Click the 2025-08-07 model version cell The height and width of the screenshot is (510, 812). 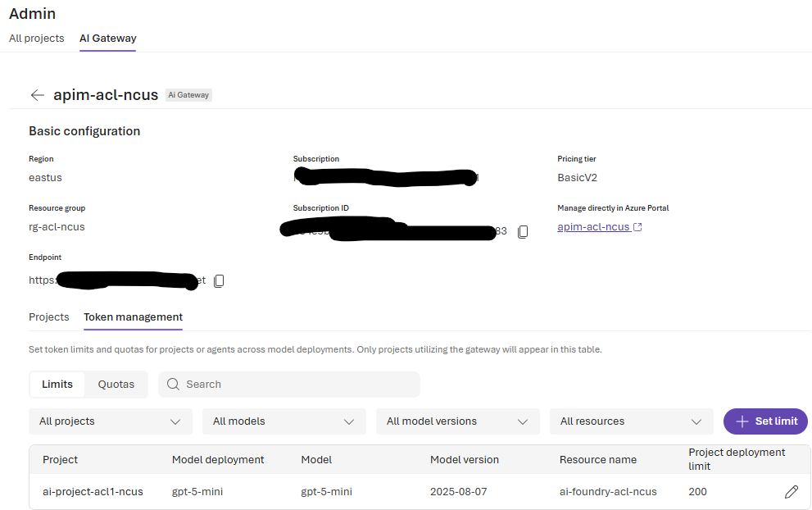point(458,492)
